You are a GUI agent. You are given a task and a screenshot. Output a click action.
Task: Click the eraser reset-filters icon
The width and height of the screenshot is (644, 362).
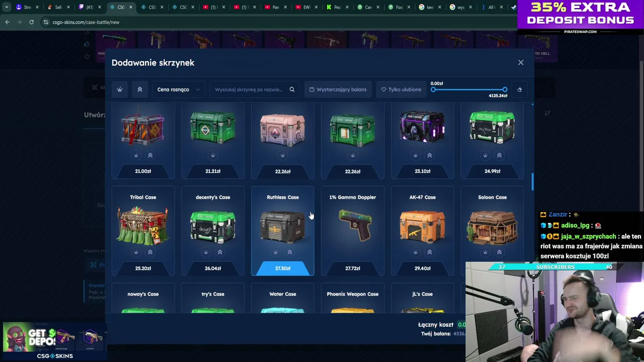(519, 89)
